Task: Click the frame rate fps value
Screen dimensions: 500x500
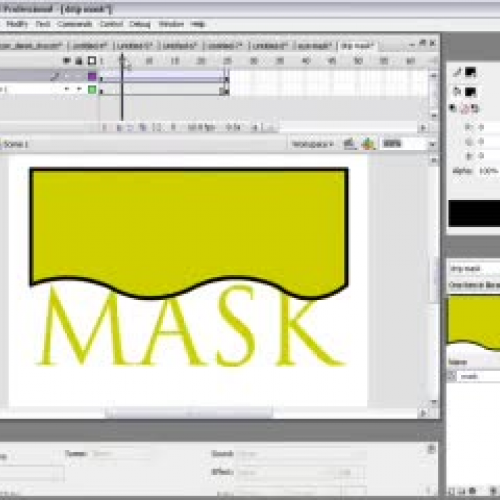Action: pyautogui.click(x=201, y=127)
